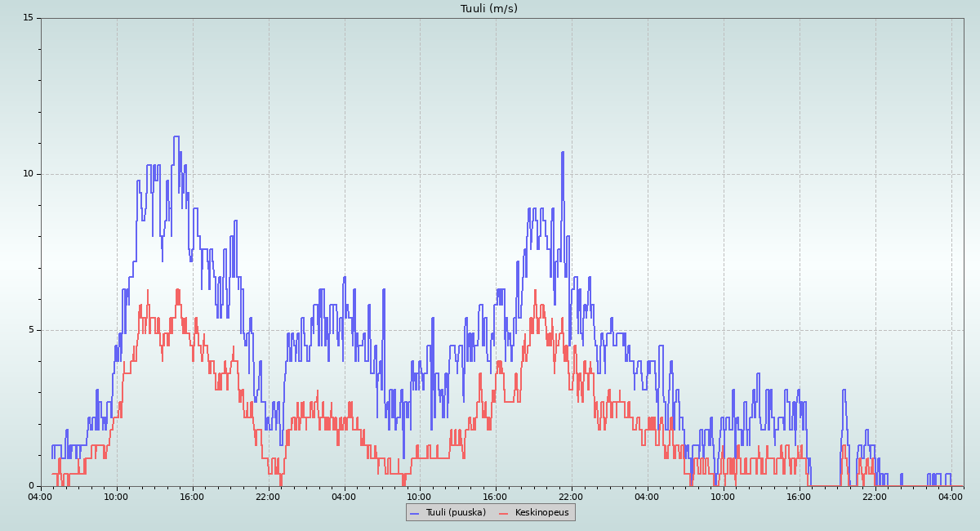Viewport: 980px width, 531px height.
Task: Click the middle 16:00 x-axis label
Action: tap(496, 496)
